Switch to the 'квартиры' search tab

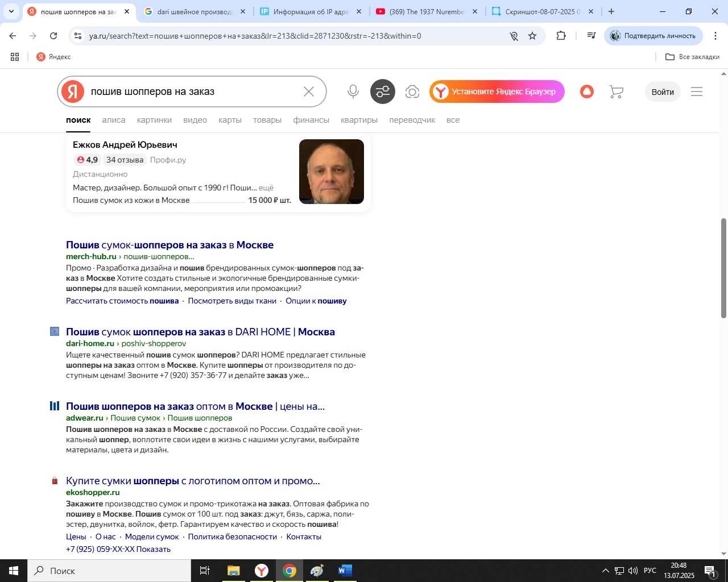click(359, 120)
